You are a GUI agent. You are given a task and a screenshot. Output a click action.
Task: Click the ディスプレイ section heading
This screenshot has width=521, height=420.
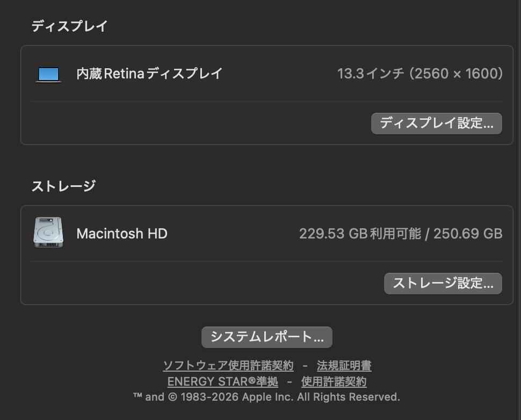(x=69, y=26)
